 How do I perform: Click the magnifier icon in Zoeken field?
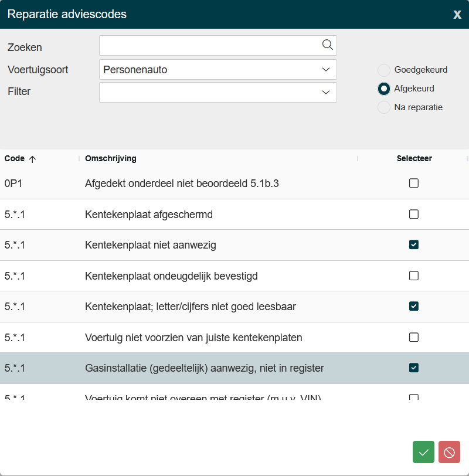click(x=327, y=45)
